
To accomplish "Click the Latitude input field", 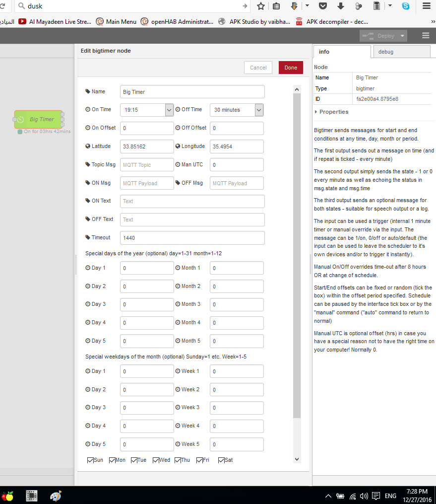I will [147, 146].
